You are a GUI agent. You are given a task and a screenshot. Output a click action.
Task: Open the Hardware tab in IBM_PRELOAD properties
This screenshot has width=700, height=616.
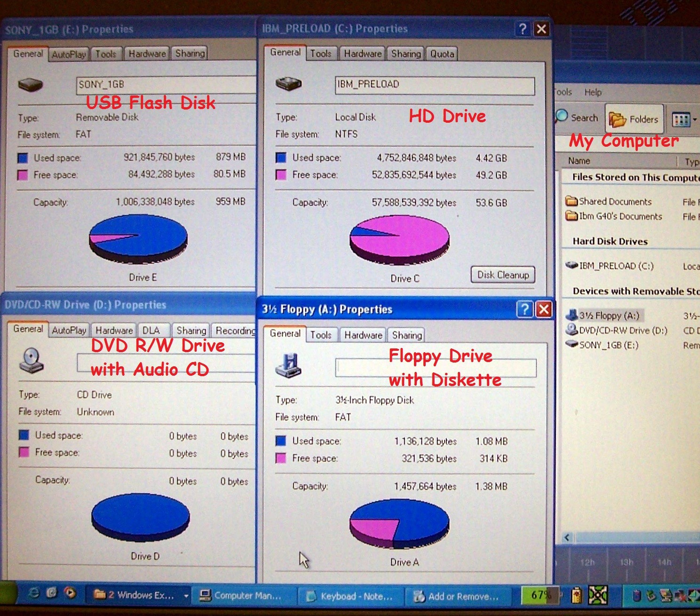362,54
